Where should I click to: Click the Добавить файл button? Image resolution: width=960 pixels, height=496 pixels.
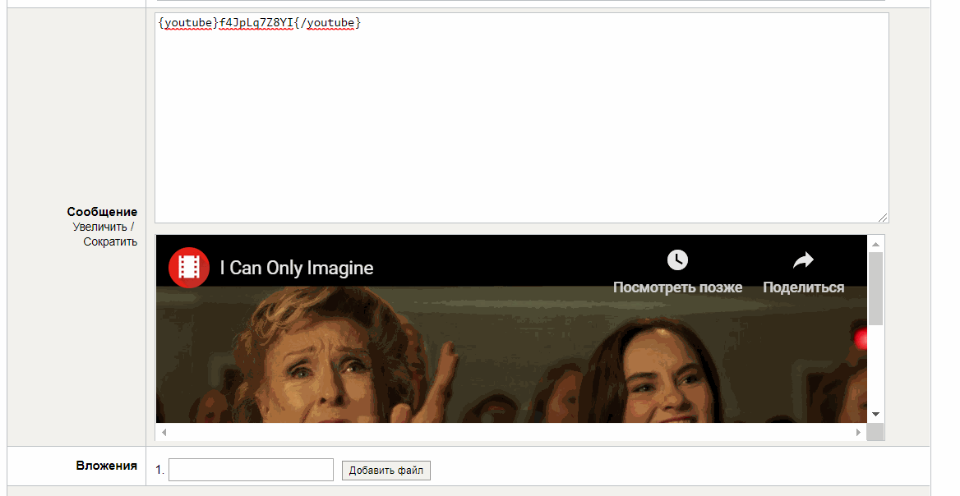tap(386, 470)
